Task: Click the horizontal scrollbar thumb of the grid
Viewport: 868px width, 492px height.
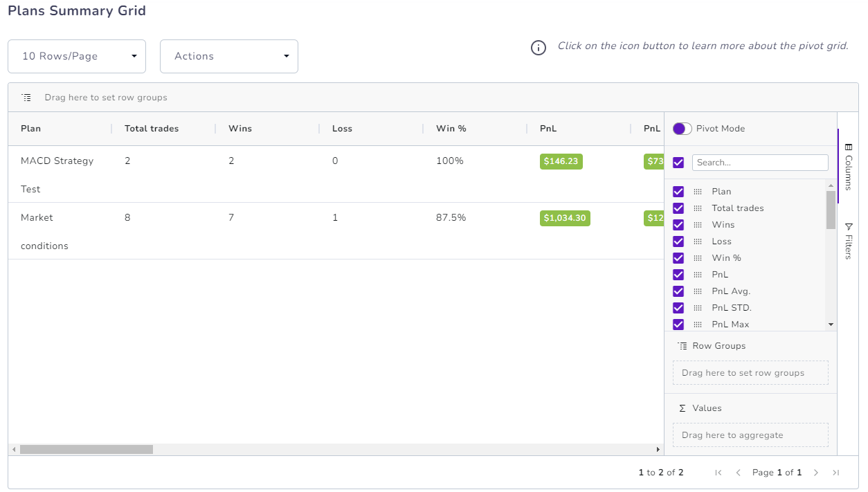Action: click(87, 450)
